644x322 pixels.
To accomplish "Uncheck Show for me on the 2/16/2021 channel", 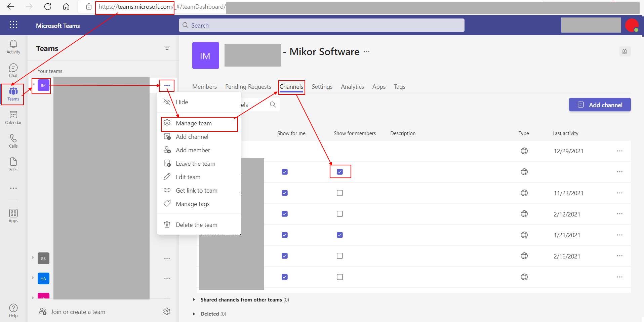I will [285, 256].
